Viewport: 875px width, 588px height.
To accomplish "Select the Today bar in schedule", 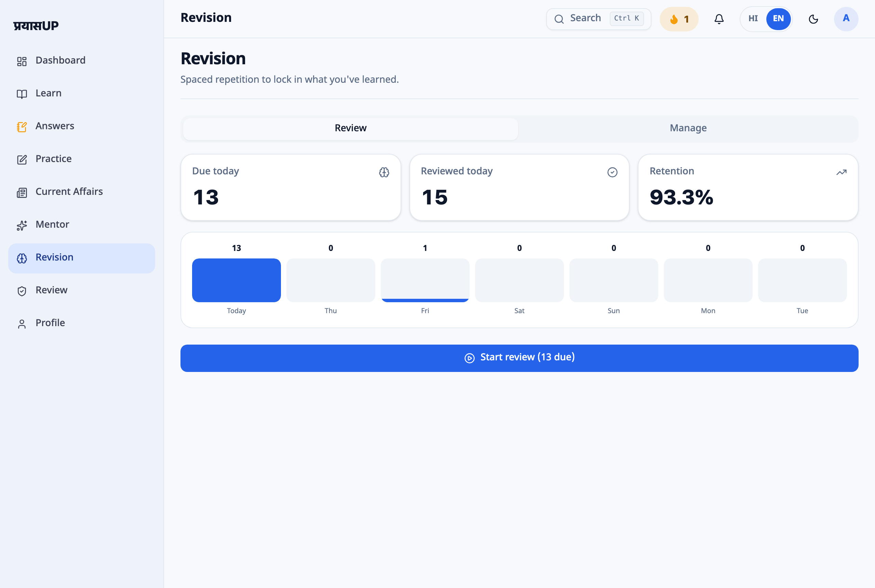I will (236, 280).
